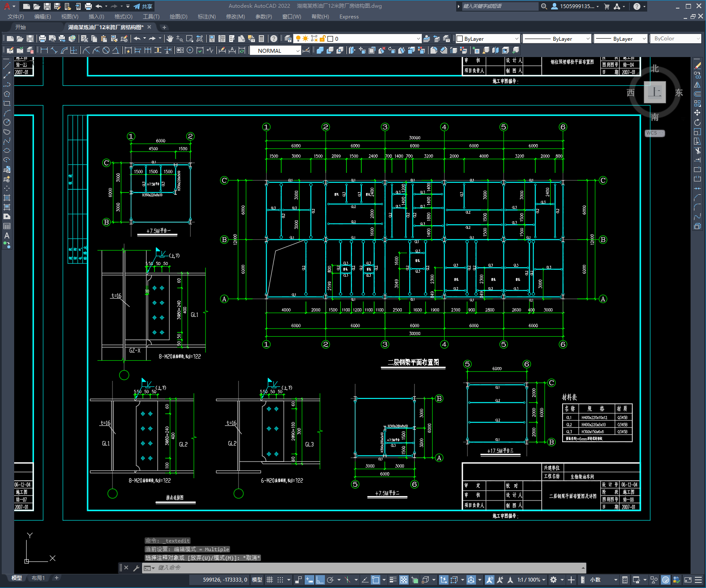Toggle lineweight display in status bar
This screenshot has height=588, width=706.
coord(393,580)
